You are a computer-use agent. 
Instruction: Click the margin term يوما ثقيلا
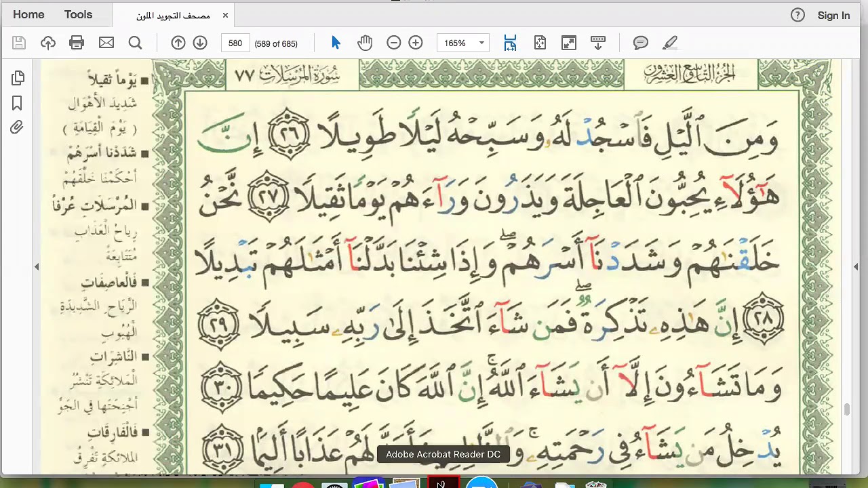[x=113, y=80]
